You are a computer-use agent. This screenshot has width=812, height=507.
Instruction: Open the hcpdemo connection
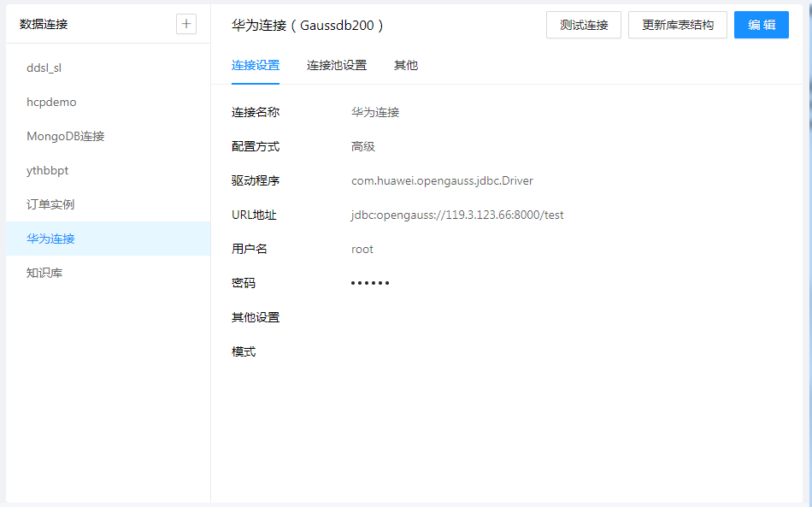tap(51, 102)
